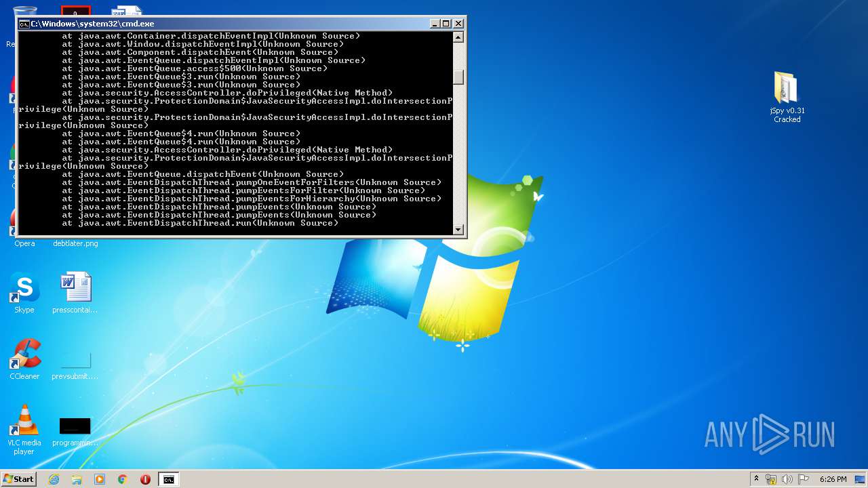This screenshot has height=488, width=868.
Task: Launch Google Chrome from taskbar
Action: tap(123, 479)
